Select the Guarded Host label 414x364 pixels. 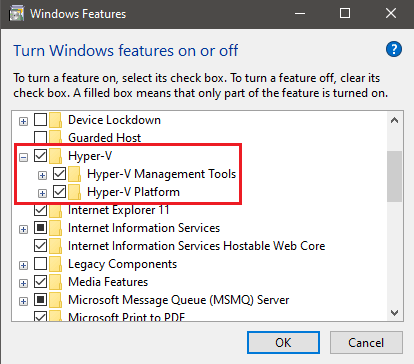click(104, 138)
